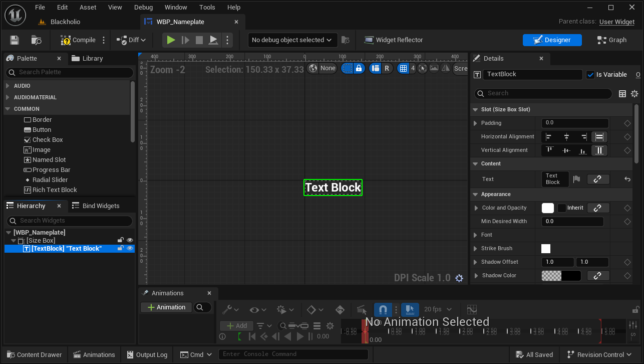Viewport: 644px width, 364px height.
Task: Toggle the Inherit color checkbox
Action: (562, 208)
